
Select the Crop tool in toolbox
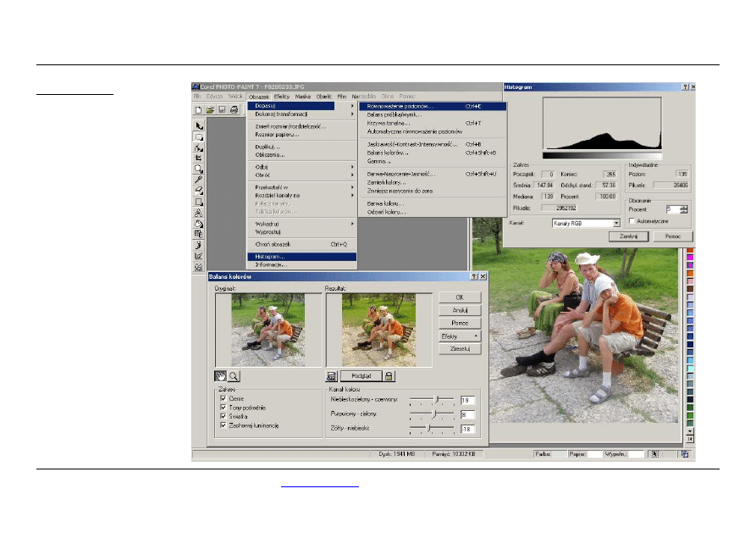click(199, 158)
